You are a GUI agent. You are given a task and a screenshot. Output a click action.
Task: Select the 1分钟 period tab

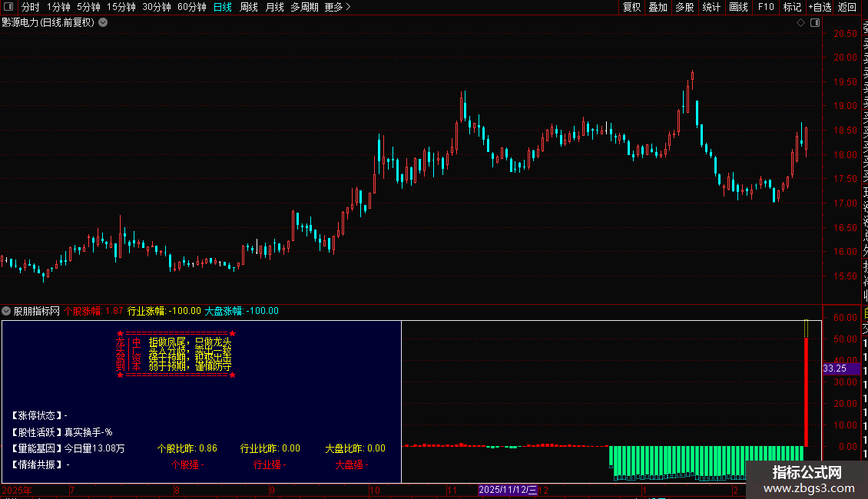(58, 7)
